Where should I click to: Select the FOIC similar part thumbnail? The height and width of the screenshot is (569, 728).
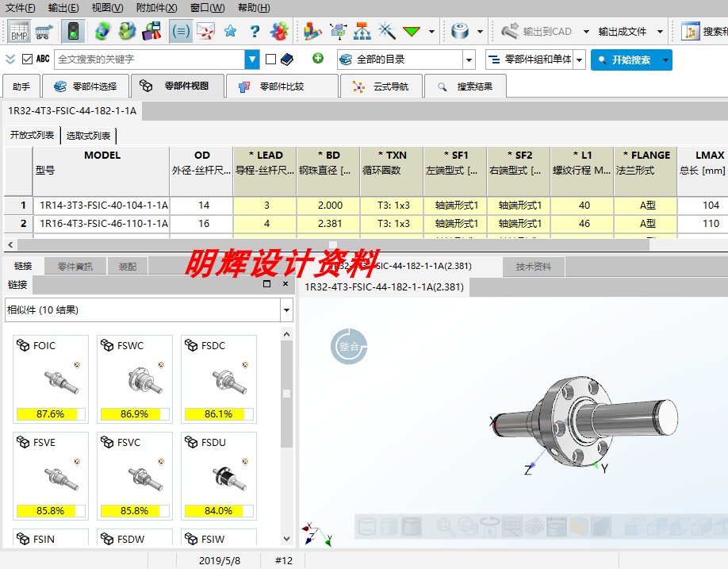pyautogui.click(x=51, y=379)
